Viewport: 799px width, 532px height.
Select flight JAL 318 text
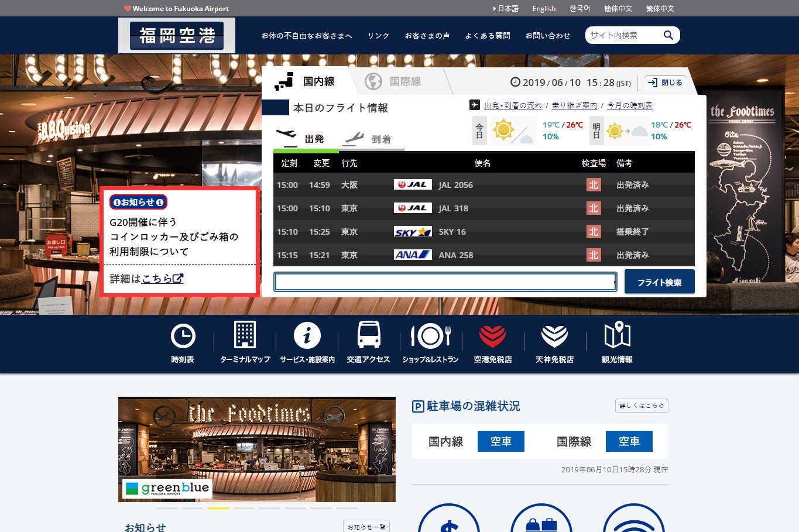point(454,208)
